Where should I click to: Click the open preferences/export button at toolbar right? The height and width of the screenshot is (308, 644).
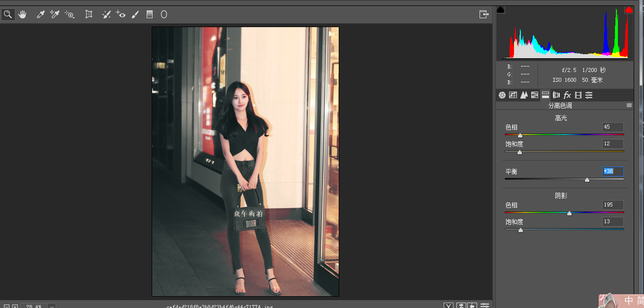(x=483, y=14)
